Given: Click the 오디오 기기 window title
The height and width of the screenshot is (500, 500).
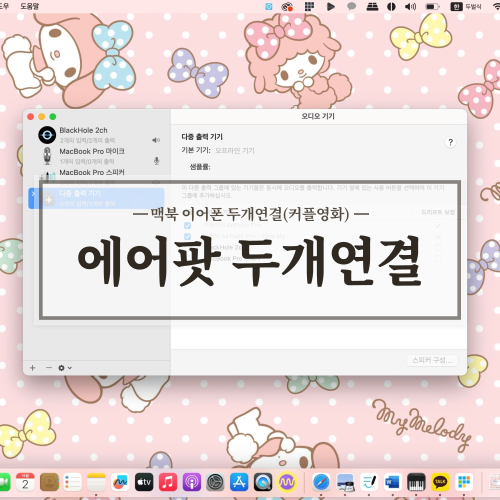Looking at the screenshot, I should [x=318, y=116].
